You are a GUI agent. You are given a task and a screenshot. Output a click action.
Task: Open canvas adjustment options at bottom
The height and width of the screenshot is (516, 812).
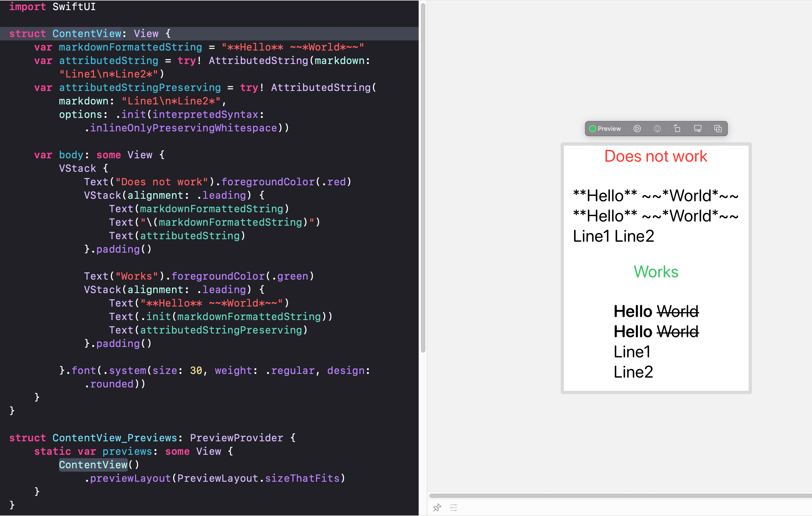pyautogui.click(x=453, y=507)
